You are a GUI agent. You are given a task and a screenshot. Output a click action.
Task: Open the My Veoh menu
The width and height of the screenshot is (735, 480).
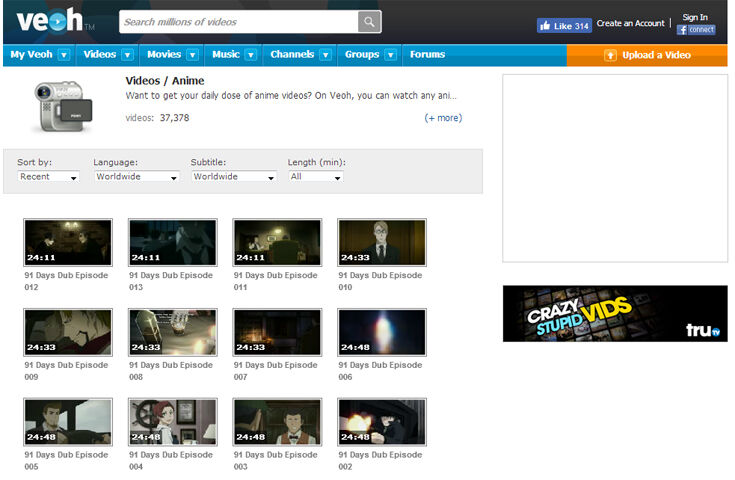click(x=31, y=55)
